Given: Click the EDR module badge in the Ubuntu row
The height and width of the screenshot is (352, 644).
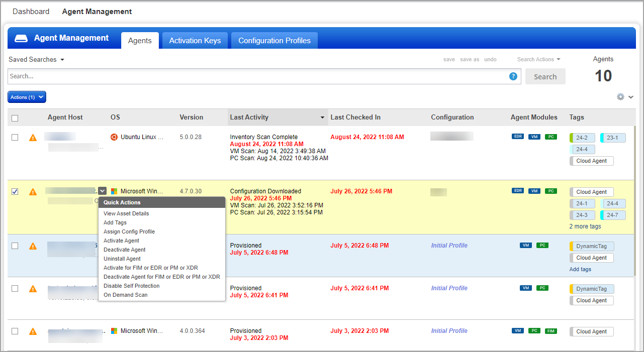Looking at the screenshot, I should (518, 137).
